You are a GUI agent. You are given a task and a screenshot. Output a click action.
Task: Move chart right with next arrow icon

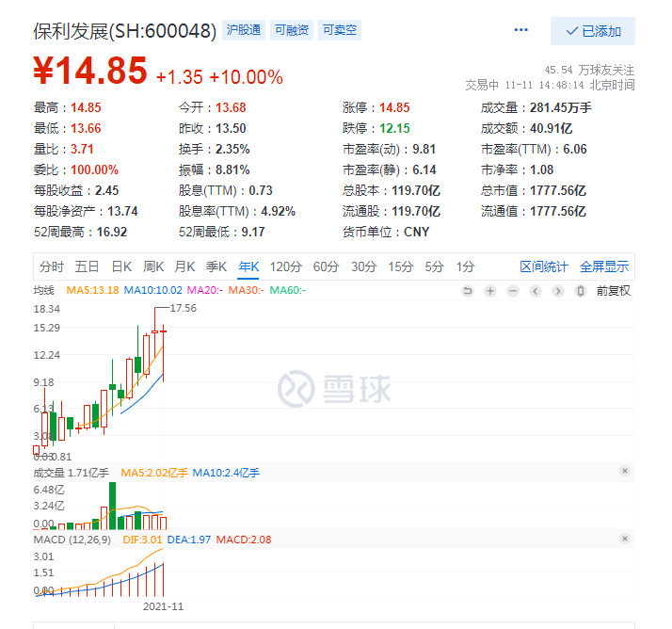tap(557, 291)
